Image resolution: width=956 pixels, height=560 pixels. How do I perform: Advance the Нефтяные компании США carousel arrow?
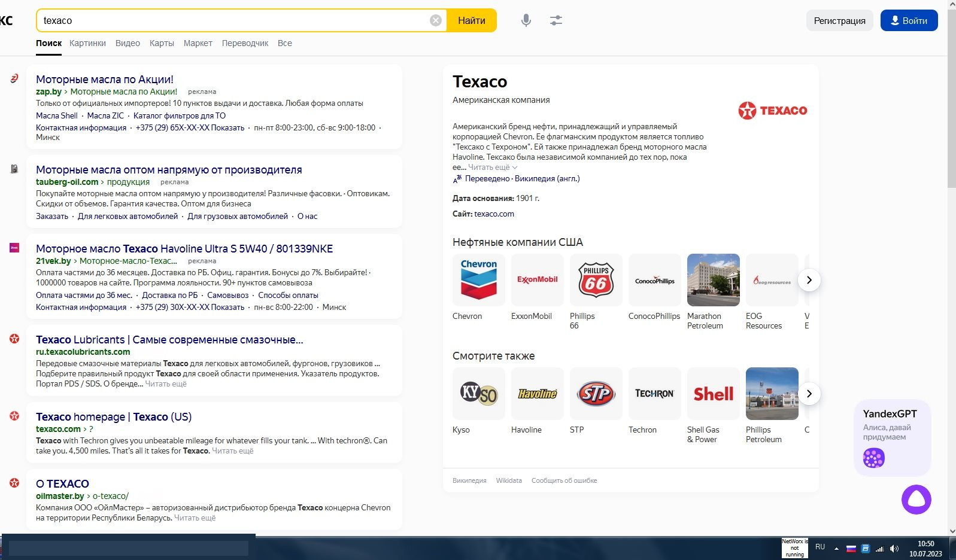click(x=809, y=280)
